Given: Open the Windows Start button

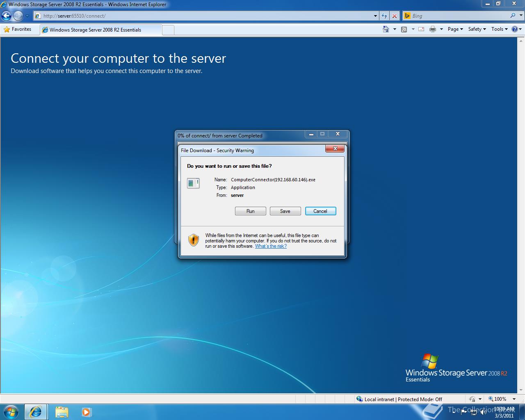Looking at the screenshot, I should (11, 412).
